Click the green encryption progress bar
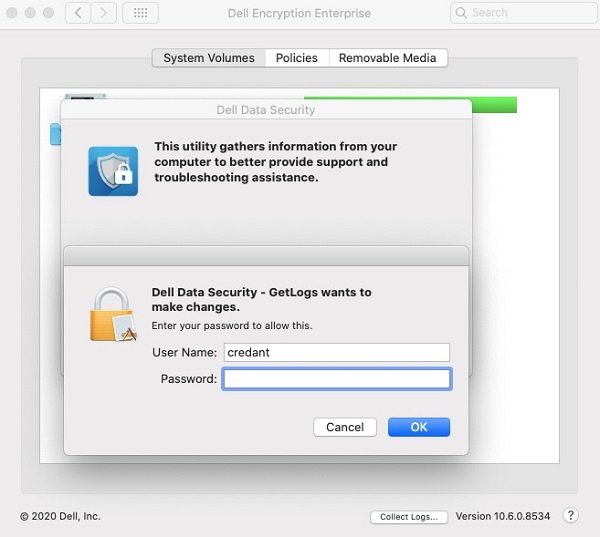 point(494,105)
